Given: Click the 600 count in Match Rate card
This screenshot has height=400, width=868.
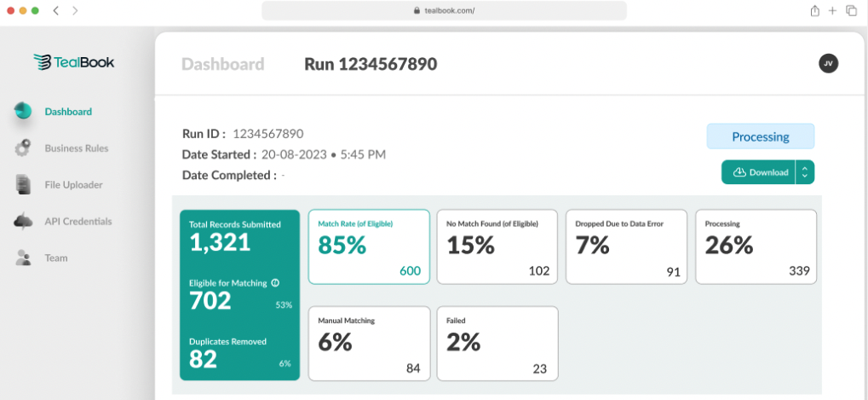Looking at the screenshot, I should point(411,271).
